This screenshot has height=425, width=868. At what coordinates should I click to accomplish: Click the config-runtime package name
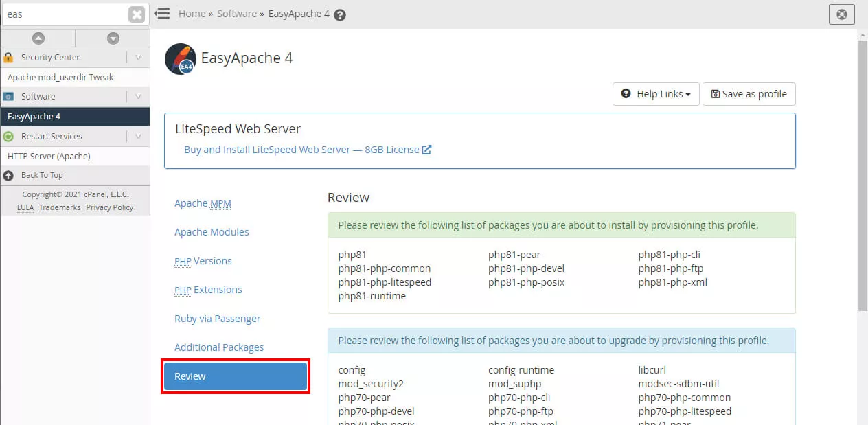coord(521,370)
